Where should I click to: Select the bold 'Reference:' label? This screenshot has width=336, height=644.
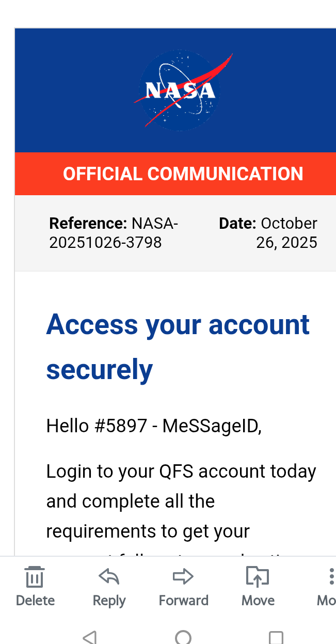(88, 224)
